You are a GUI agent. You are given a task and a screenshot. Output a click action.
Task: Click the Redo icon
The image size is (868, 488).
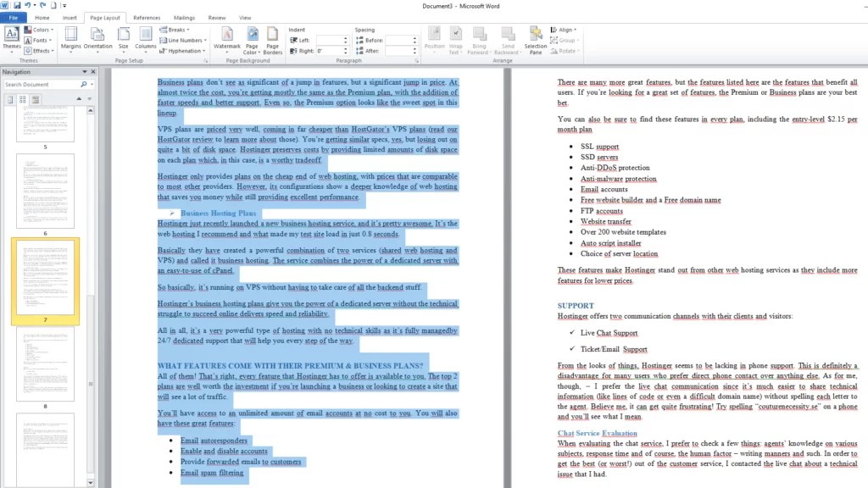point(42,6)
